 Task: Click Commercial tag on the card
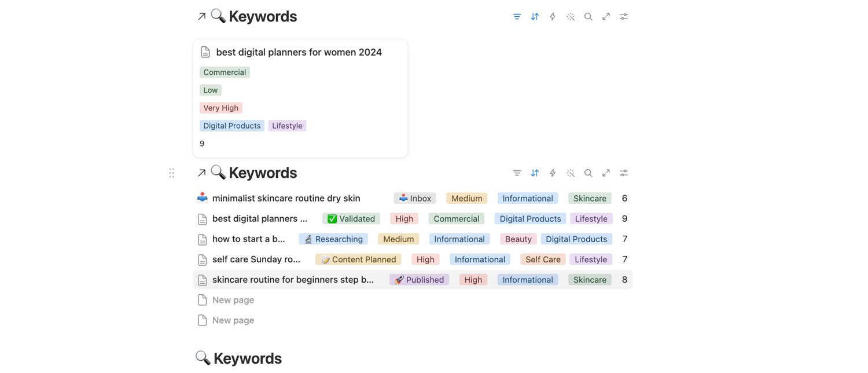pyautogui.click(x=225, y=72)
